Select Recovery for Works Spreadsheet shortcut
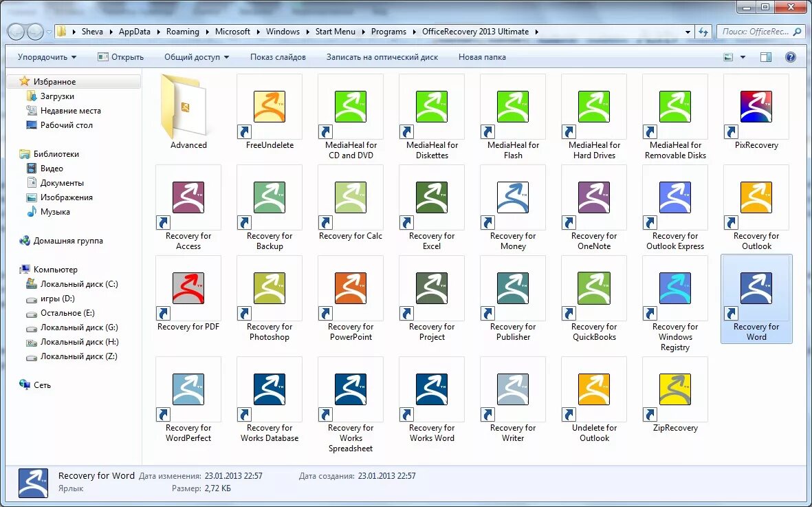The image size is (812, 507). [x=351, y=405]
